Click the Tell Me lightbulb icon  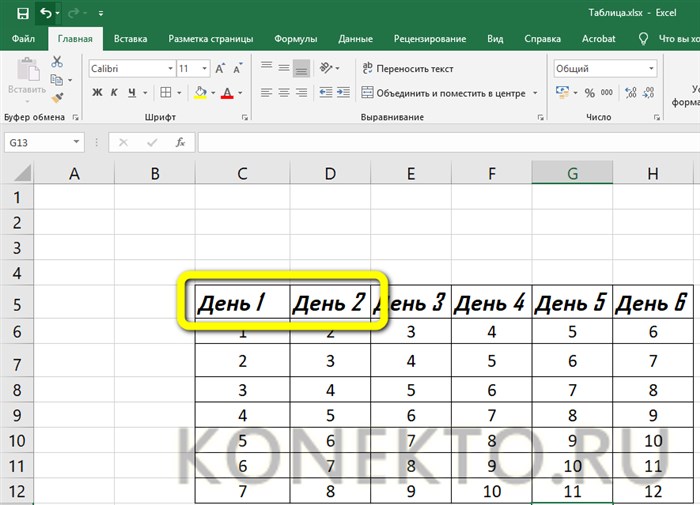coord(643,39)
